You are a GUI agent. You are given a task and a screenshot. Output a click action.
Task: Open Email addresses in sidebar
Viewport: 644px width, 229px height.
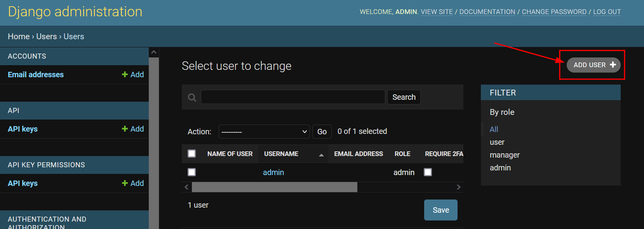[36, 75]
